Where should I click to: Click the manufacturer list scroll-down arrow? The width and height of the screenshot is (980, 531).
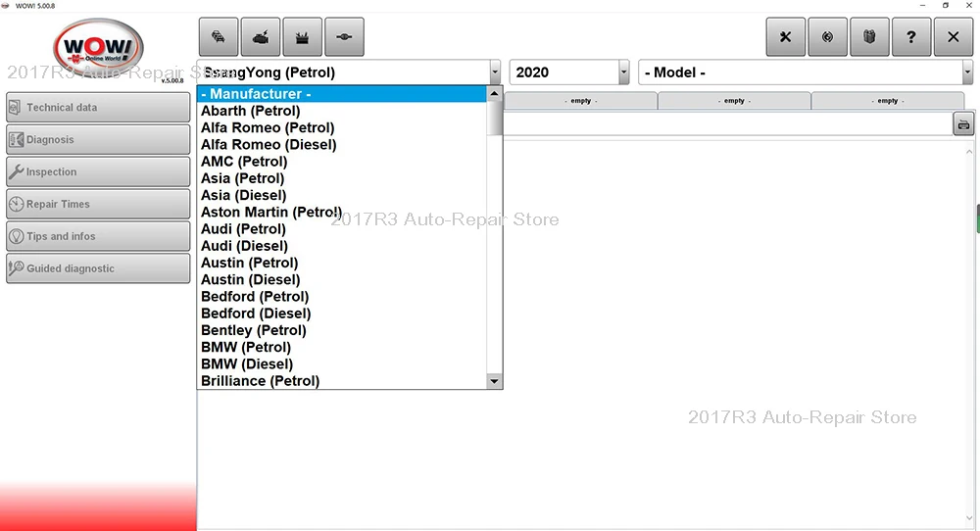pyautogui.click(x=494, y=381)
